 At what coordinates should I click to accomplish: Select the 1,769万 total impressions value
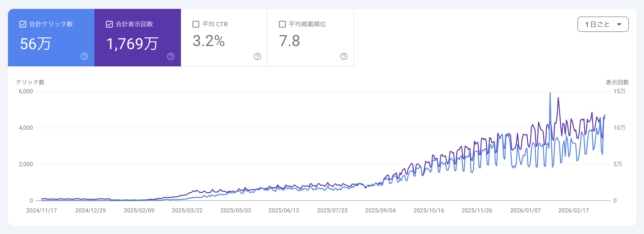(x=132, y=44)
